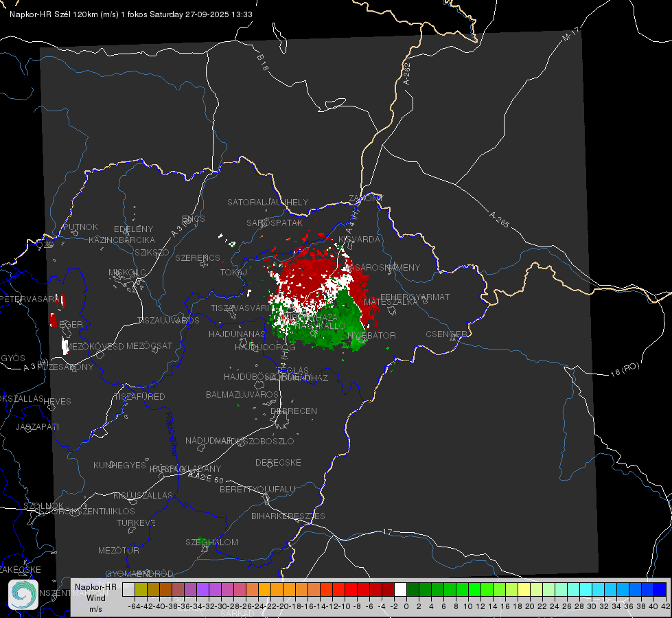Click the JÁSZAPÁTI town label

coord(37,426)
